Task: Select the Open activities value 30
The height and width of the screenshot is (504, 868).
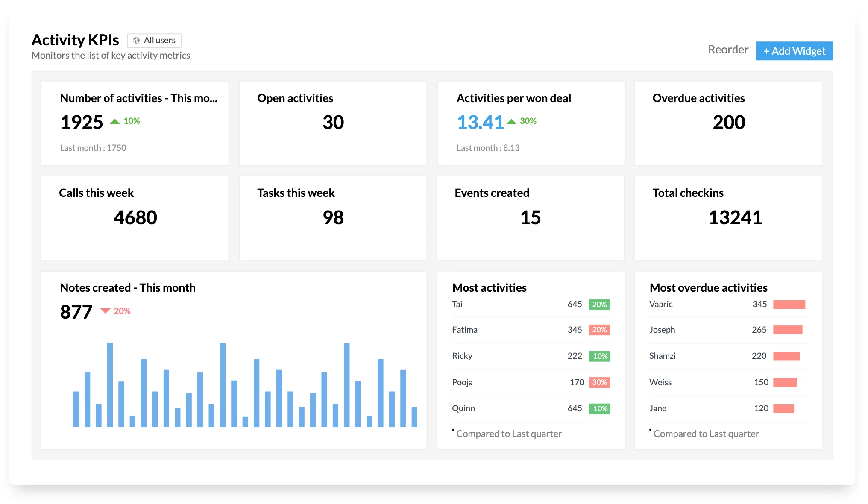Action: click(x=333, y=122)
